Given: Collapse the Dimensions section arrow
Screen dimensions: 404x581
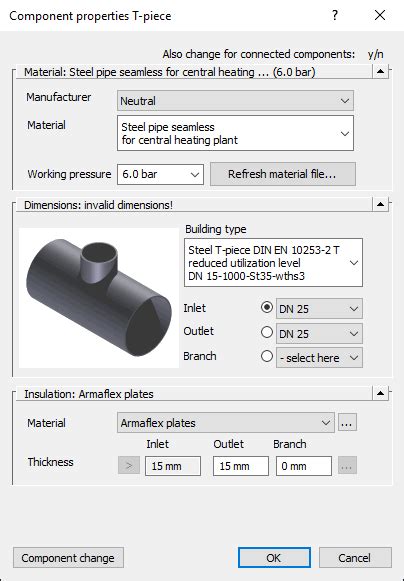Looking at the screenshot, I should click(x=380, y=204).
